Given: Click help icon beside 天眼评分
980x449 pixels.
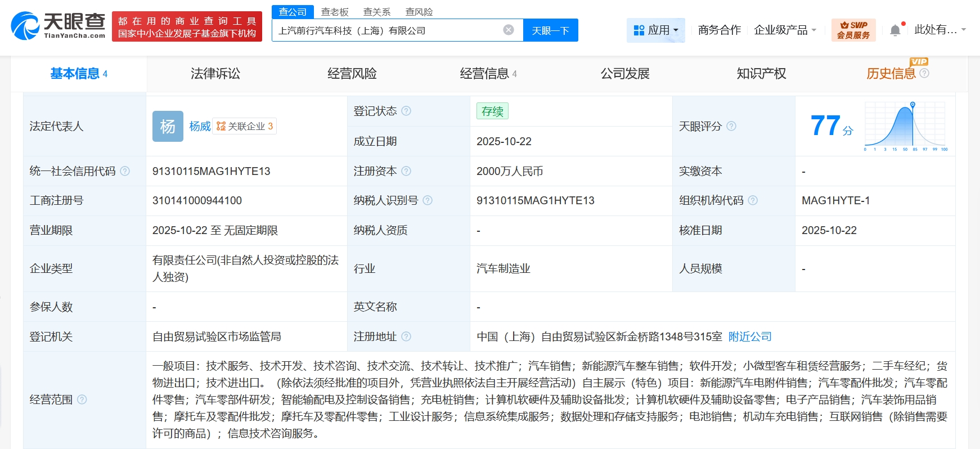Looking at the screenshot, I should (731, 126).
